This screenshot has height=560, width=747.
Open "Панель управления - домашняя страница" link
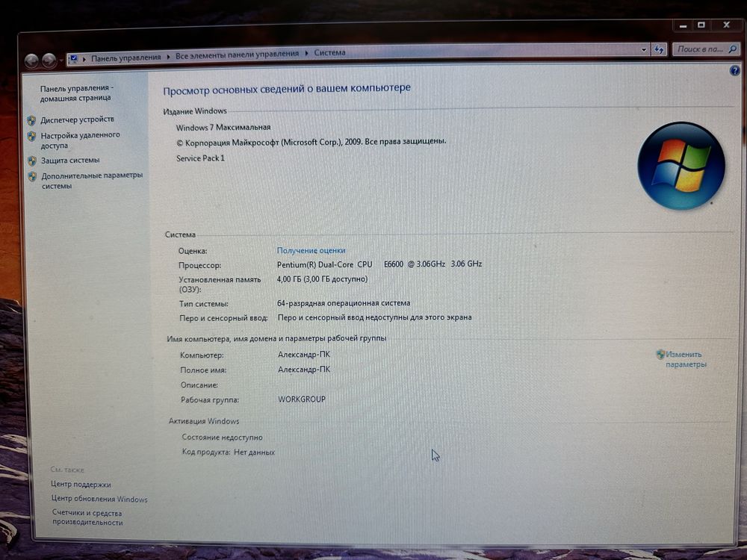point(75,93)
